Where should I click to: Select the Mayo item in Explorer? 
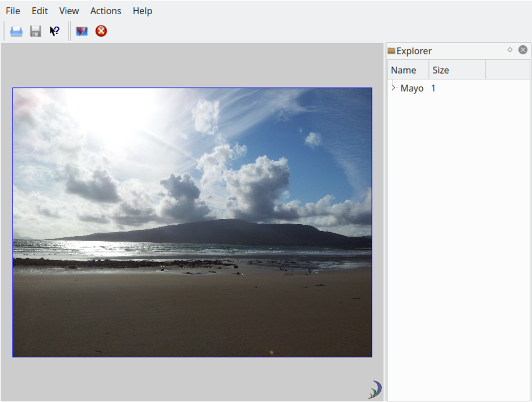tap(411, 88)
